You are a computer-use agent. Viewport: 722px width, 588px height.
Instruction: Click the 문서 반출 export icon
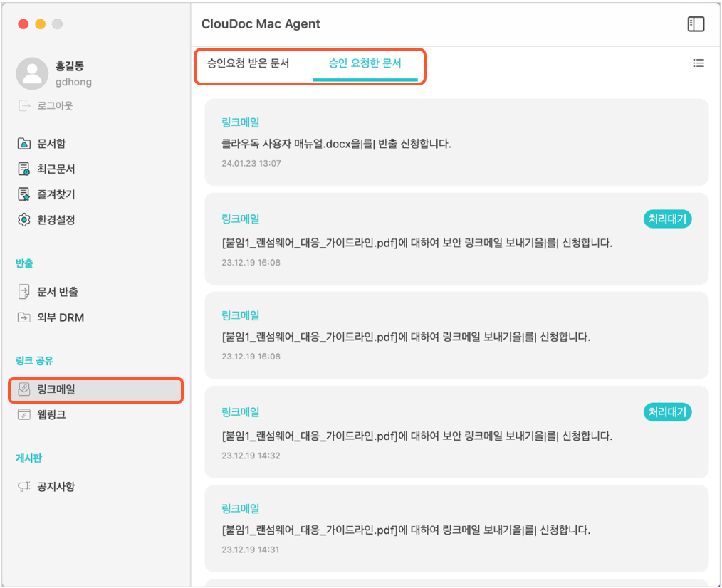point(24,291)
